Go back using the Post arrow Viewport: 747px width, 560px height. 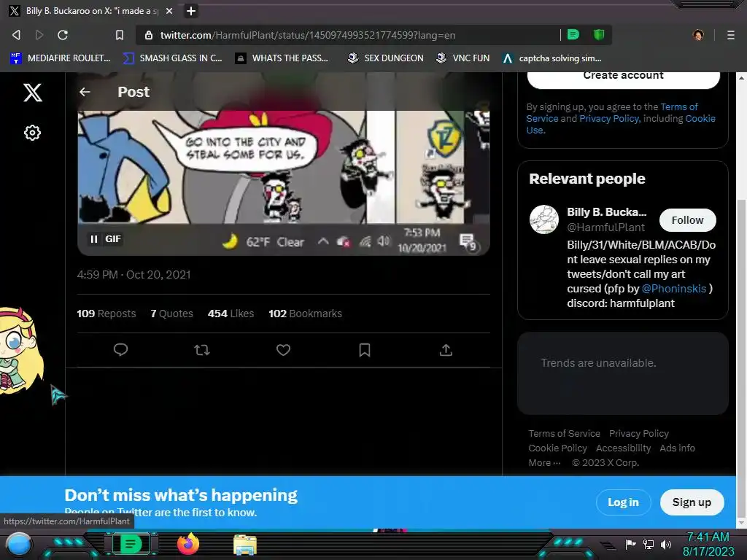pyautogui.click(x=85, y=92)
